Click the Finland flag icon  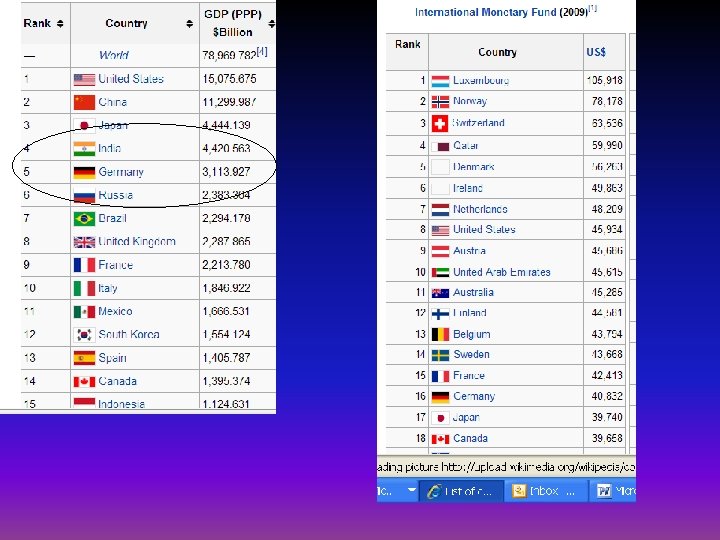click(x=440, y=314)
